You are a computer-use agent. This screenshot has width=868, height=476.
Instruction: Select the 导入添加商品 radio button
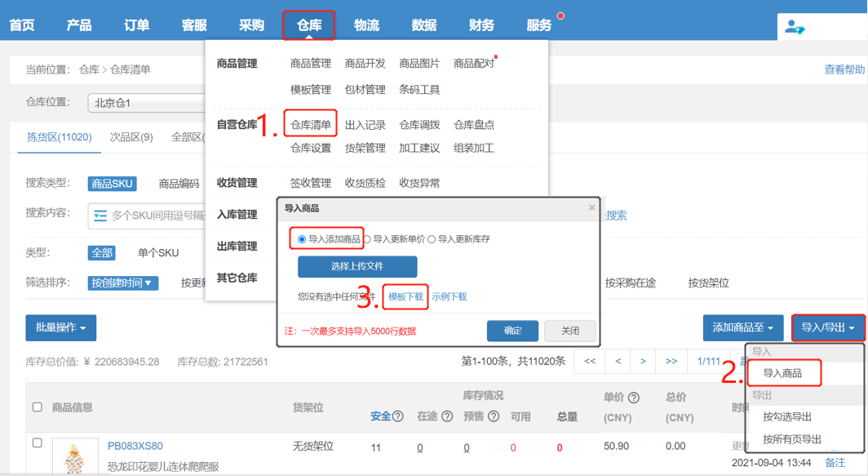[302, 239]
